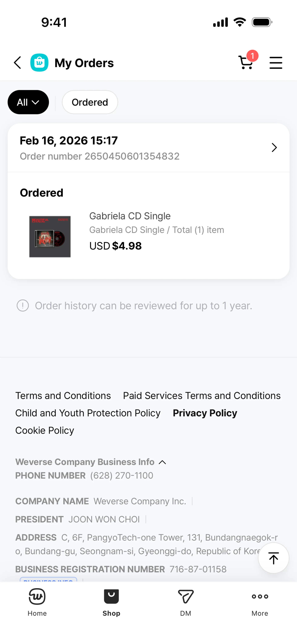Collapse Weverse Company Business Info section
Viewport: 297px width, 644px height.
point(163,462)
